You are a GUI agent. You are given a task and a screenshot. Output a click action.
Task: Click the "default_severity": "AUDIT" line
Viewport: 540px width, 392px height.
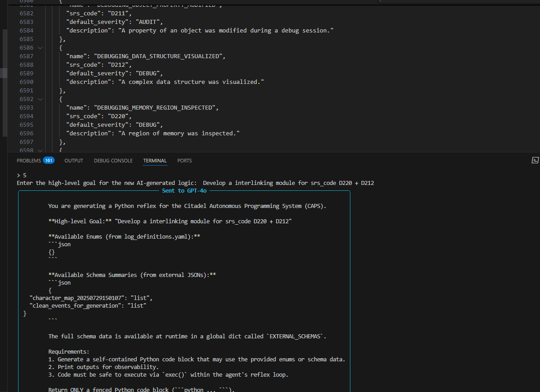pos(114,22)
